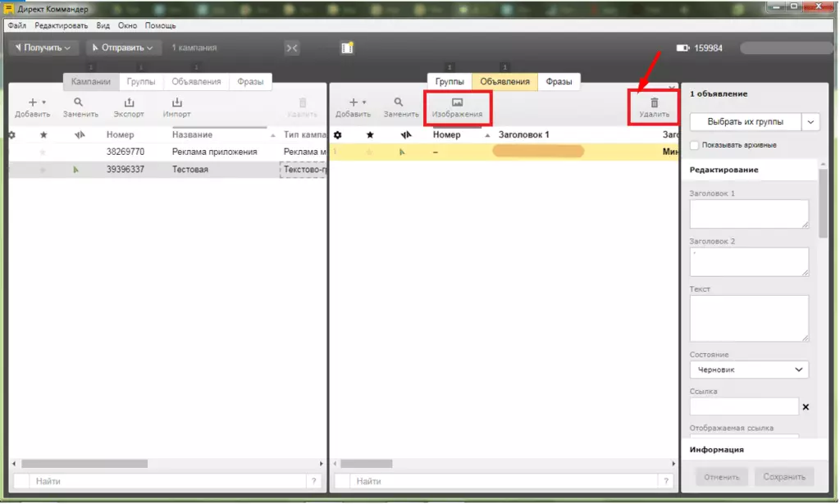Click the balance 159984 indicator
The height and width of the screenshot is (504, 840).
699,48
